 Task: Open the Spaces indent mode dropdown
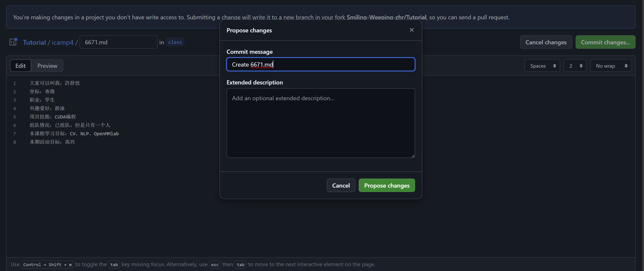(542, 66)
